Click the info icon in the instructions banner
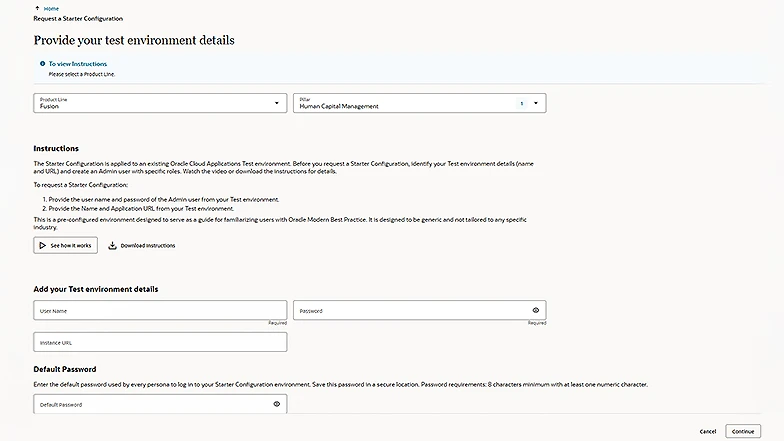 (42, 64)
